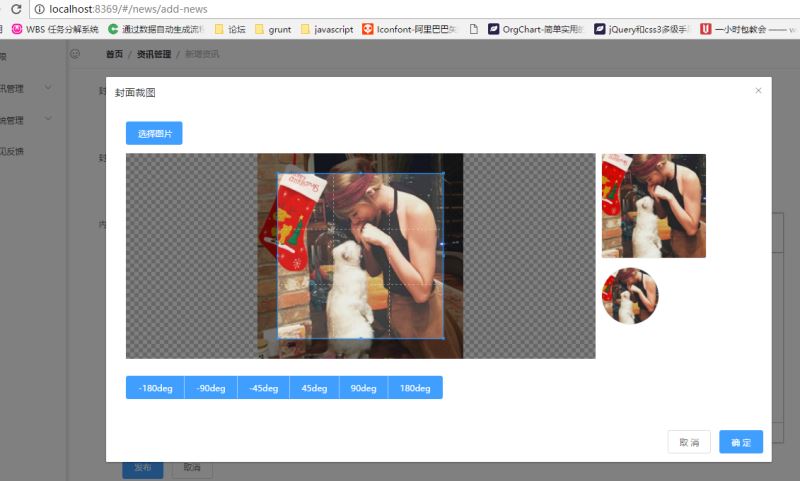Screen dimensions: 800x481
Task: Expand the 讯管理 sidebar menu chevron
Action: click(48, 87)
